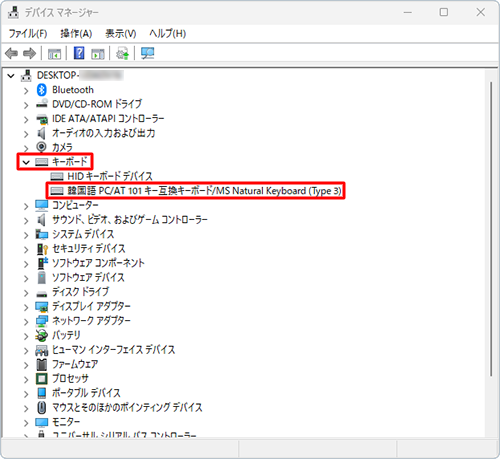Expand the ソフトウェア デバイス arrow
Image resolution: width=500 pixels, height=459 pixels.
point(26,278)
